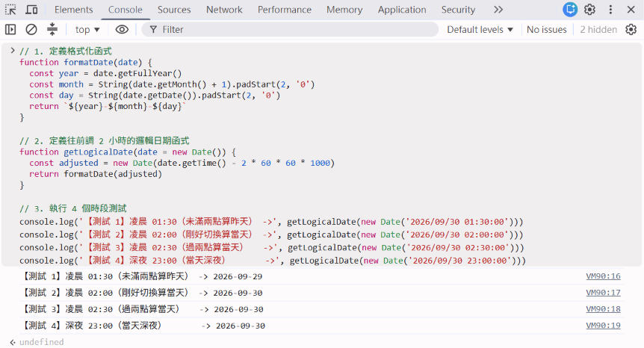Click the 2 hidden messages label
This screenshot has width=644, height=348.
598,30
